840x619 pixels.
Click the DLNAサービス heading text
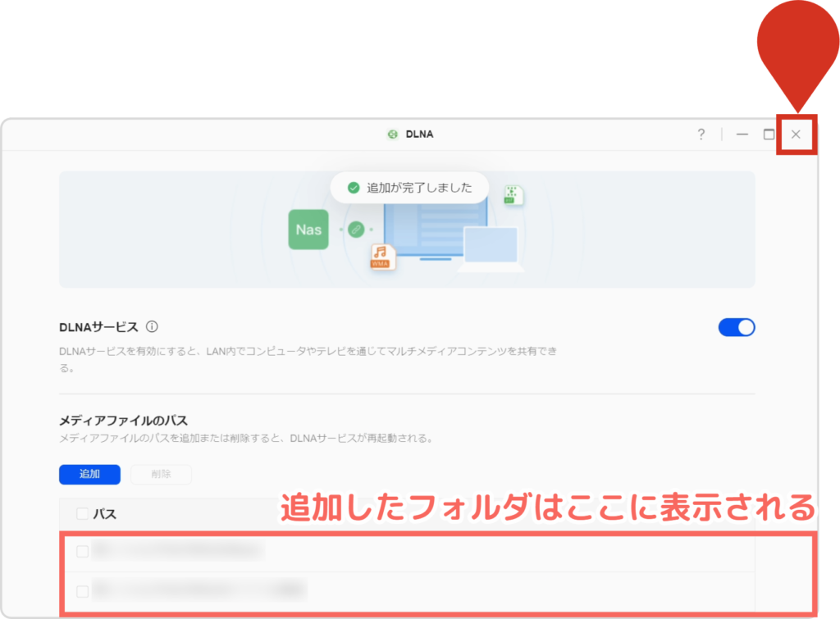pos(98,327)
